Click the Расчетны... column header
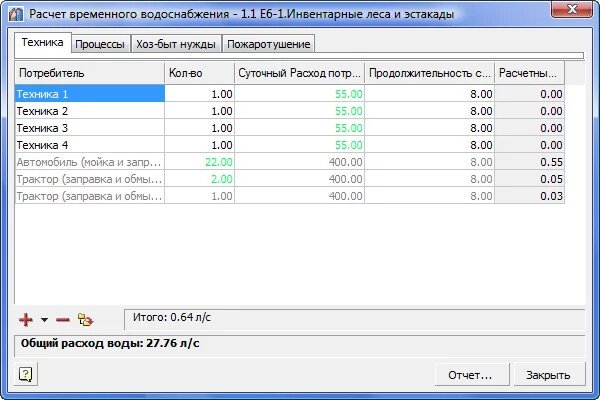This screenshot has height=400, width=600. pos(530,73)
